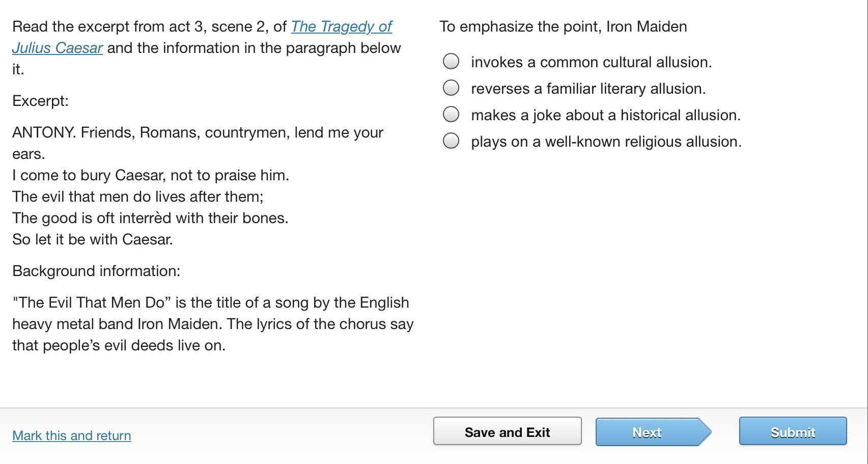Choose 'reverses a familiar literary allusion' option
Viewport: 868px width, 464px height.
[x=451, y=88]
